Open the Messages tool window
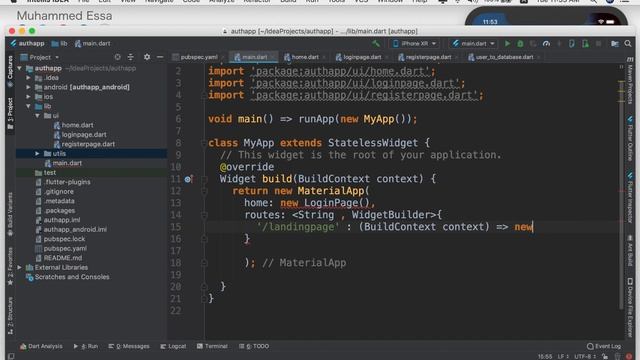 coord(129,346)
